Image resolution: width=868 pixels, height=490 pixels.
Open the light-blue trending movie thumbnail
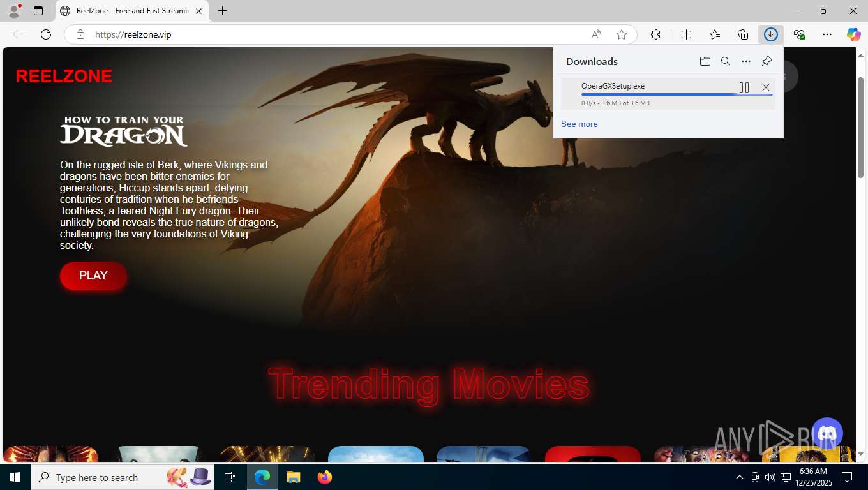pos(376,454)
